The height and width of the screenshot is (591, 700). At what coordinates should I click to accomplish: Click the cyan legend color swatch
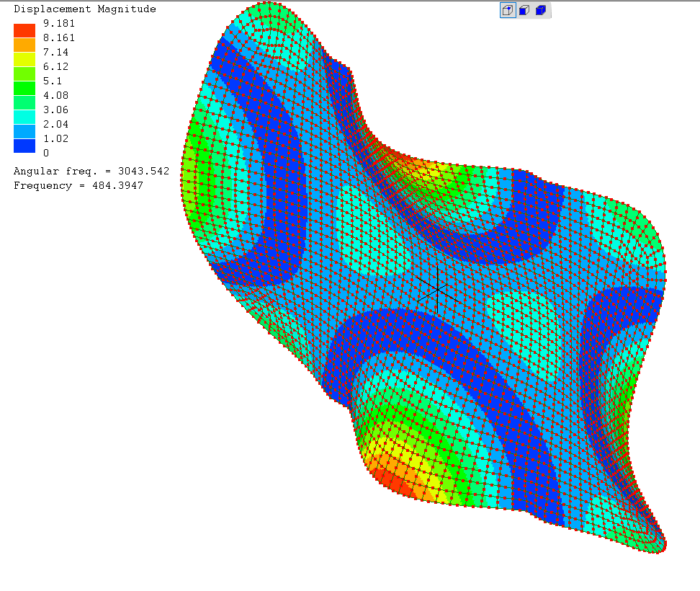coord(24,117)
